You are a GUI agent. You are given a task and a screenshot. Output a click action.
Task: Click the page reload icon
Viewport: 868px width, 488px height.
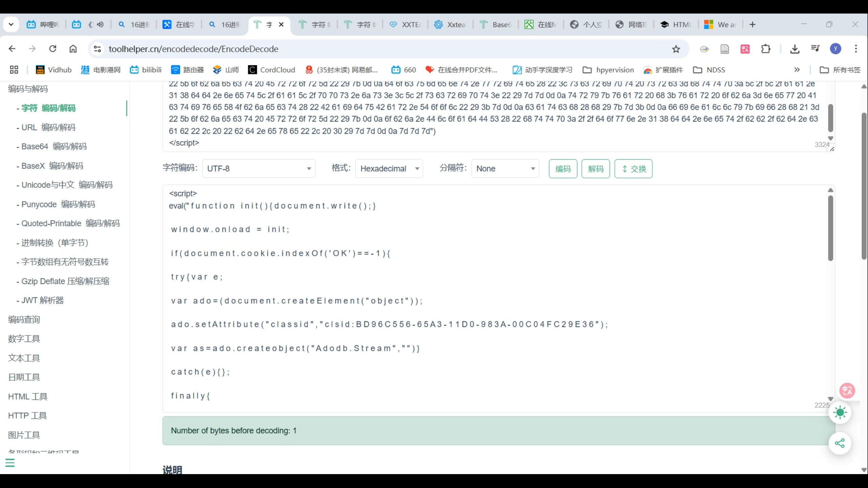(53, 49)
